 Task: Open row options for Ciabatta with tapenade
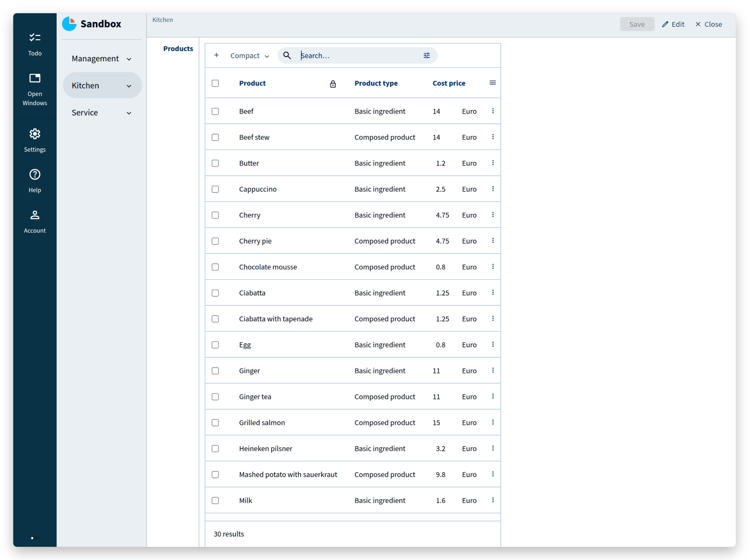point(493,319)
